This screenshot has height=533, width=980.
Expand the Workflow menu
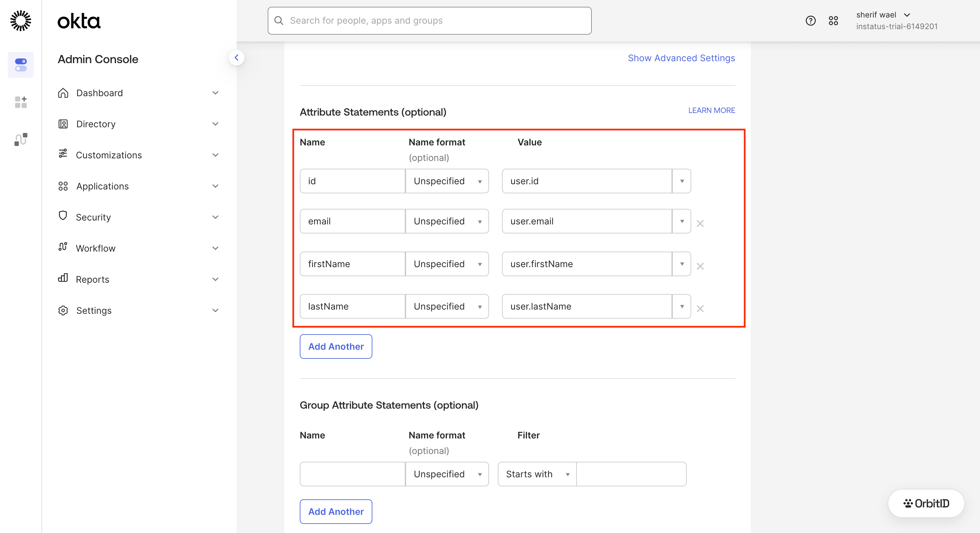(x=215, y=248)
